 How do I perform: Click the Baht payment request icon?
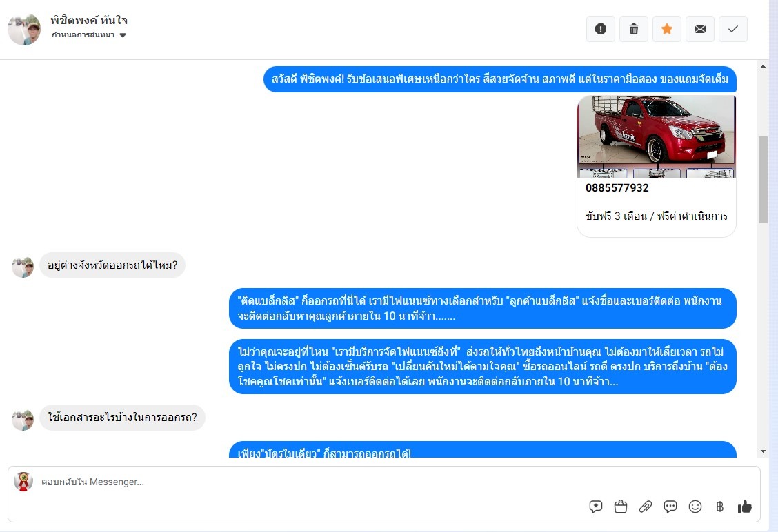(720, 507)
